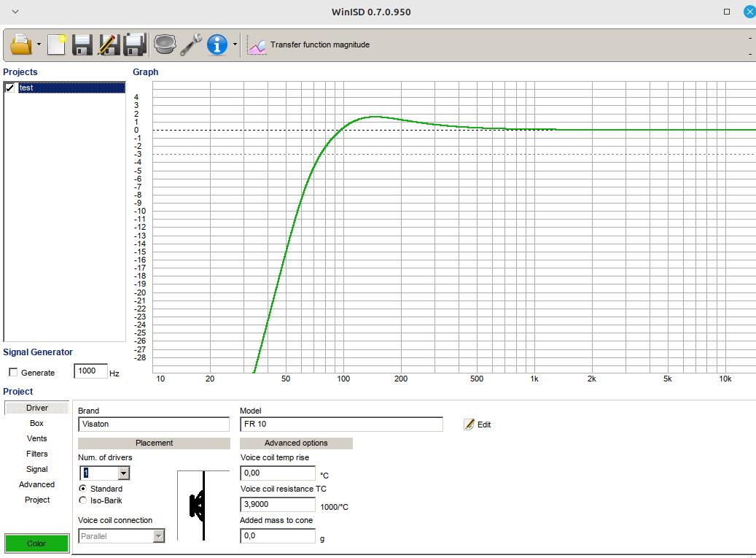Viewport: 756px width, 558px height.
Task: Click the driver placement diagram
Action: [203, 505]
